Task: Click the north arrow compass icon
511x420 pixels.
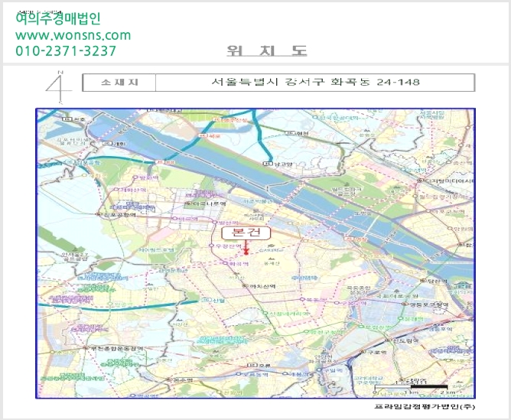Action: point(59,86)
